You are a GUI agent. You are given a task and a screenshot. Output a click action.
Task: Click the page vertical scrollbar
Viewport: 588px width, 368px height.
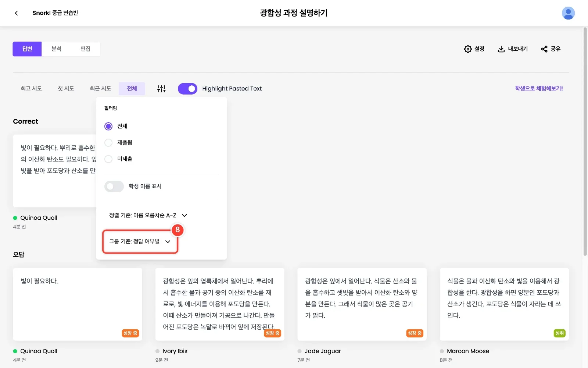tap(585, 142)
